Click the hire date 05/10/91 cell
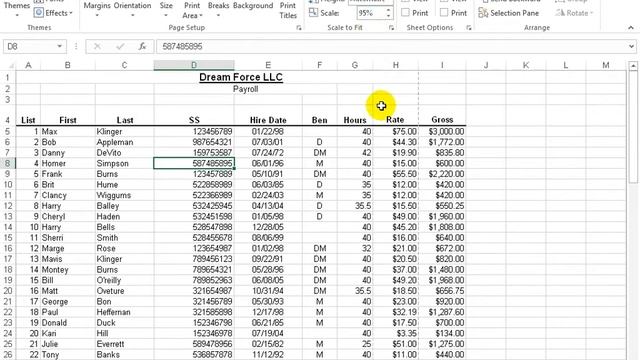Screen dimensions: 640x360 tap(268, 174)
